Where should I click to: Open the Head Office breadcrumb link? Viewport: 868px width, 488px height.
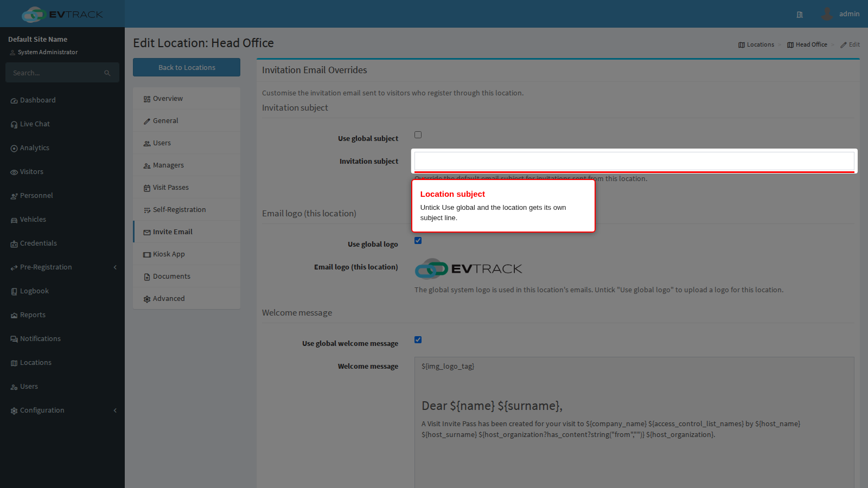click(807, 44)
